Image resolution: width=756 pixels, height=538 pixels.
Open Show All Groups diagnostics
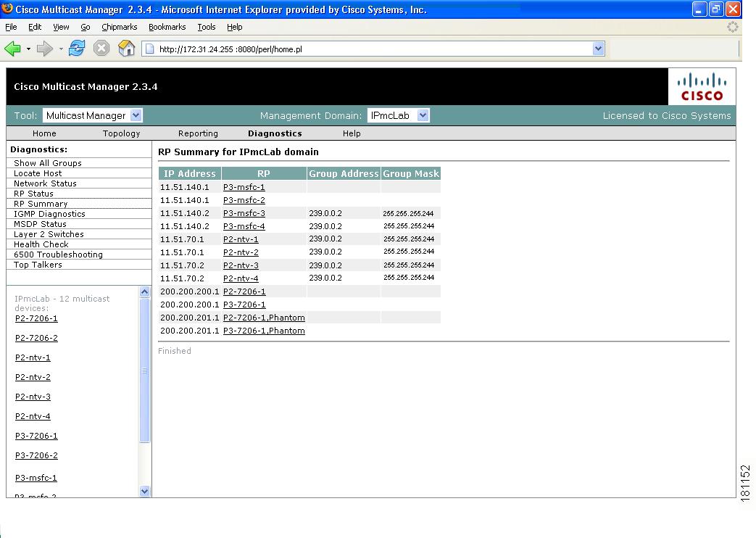click(48, 163)
